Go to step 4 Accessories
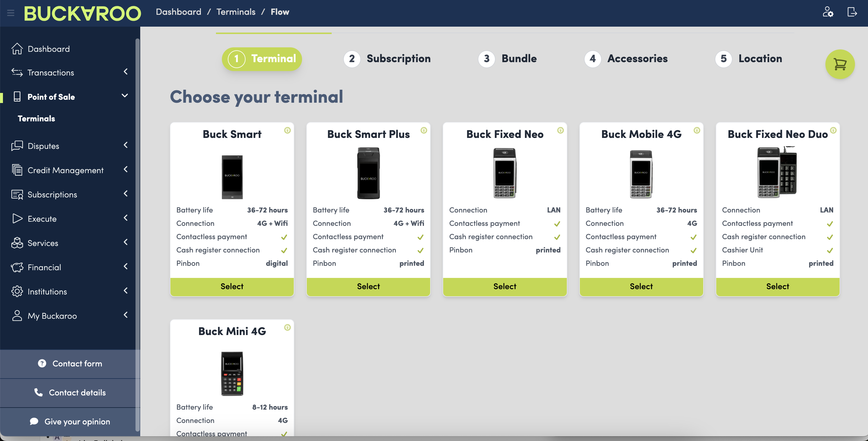This screenshot has width=868, height=441. coord(626,59)
